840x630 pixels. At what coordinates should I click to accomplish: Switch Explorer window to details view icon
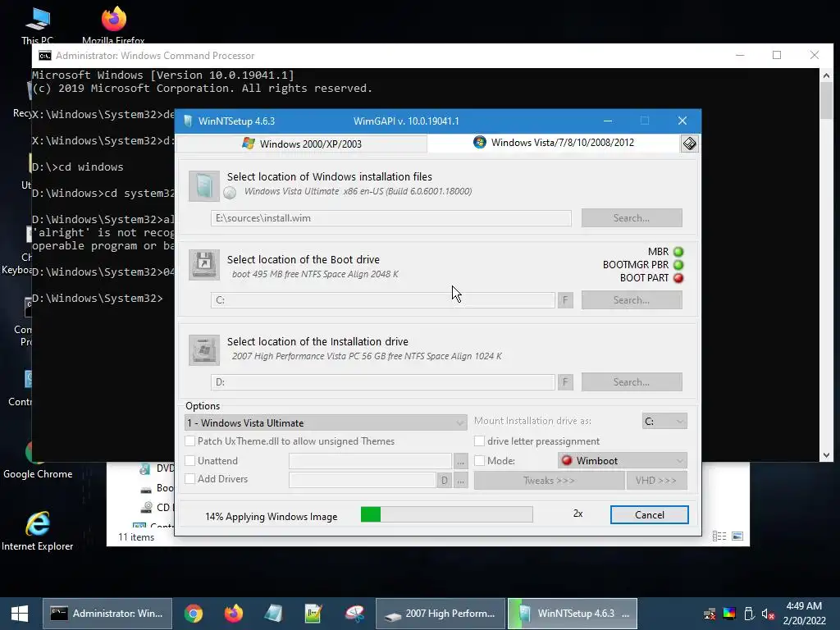click(x=719, y=536)
